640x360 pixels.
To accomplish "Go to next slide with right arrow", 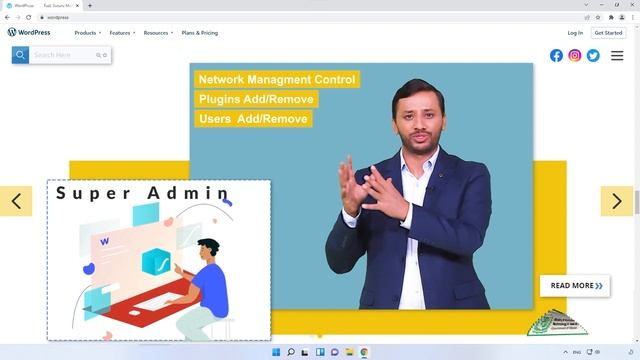I will pyautogui.click(x=617, y=201).
